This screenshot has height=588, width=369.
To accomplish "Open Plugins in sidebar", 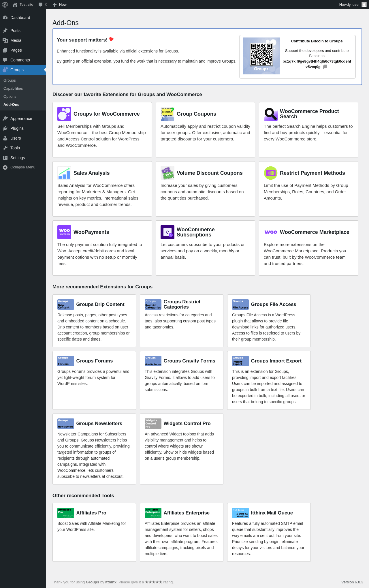I will pos(23,128).
